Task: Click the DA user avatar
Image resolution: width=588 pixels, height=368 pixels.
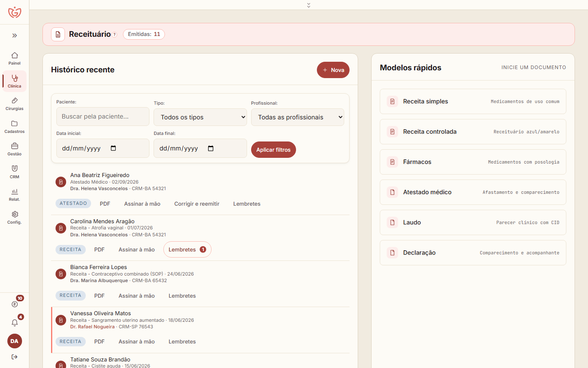Action: [x=15, y=341]
